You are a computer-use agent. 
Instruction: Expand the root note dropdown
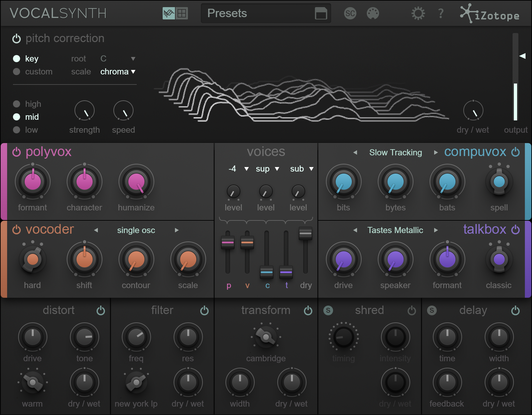pyautogui.click(x=133, y=59)
